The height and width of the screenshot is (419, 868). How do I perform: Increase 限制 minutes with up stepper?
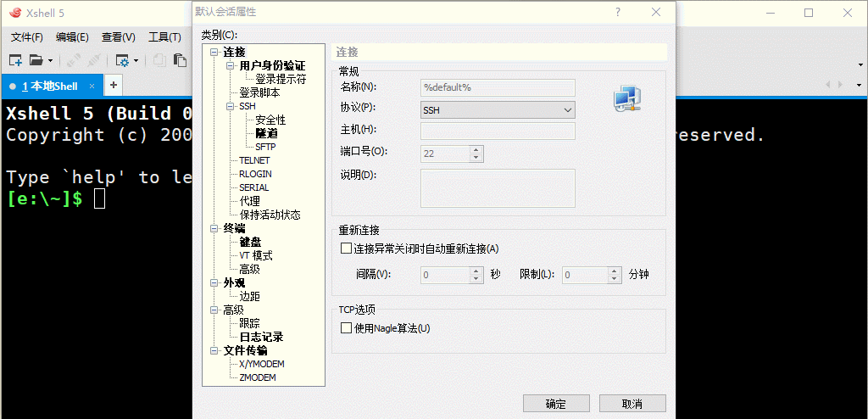point(614,271)
